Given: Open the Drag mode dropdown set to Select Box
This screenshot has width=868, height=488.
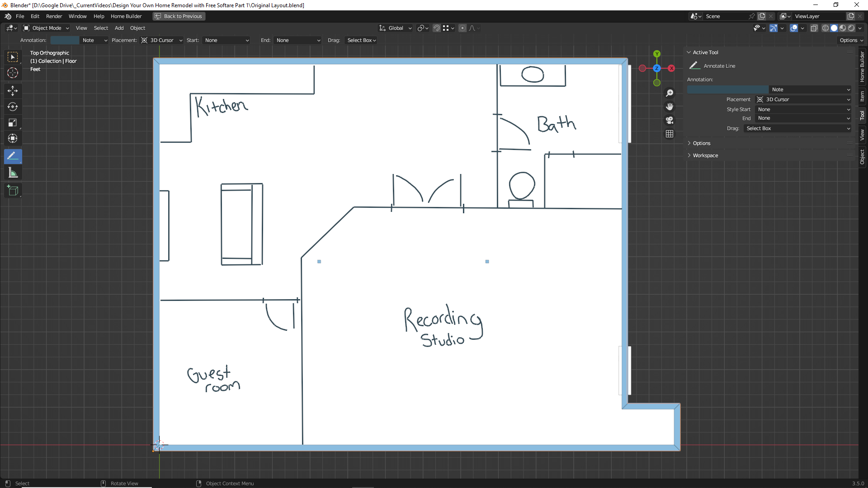Looking at the screenshot, I should [x=361, y=40].
